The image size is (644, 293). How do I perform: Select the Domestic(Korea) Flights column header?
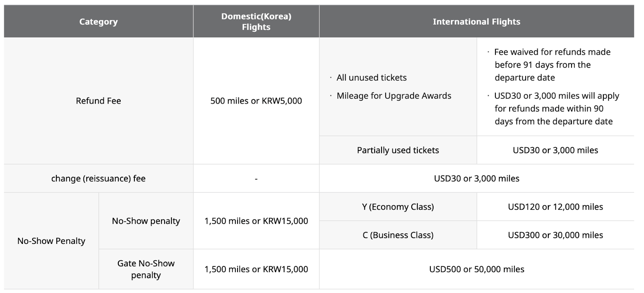tap(256, 22)
